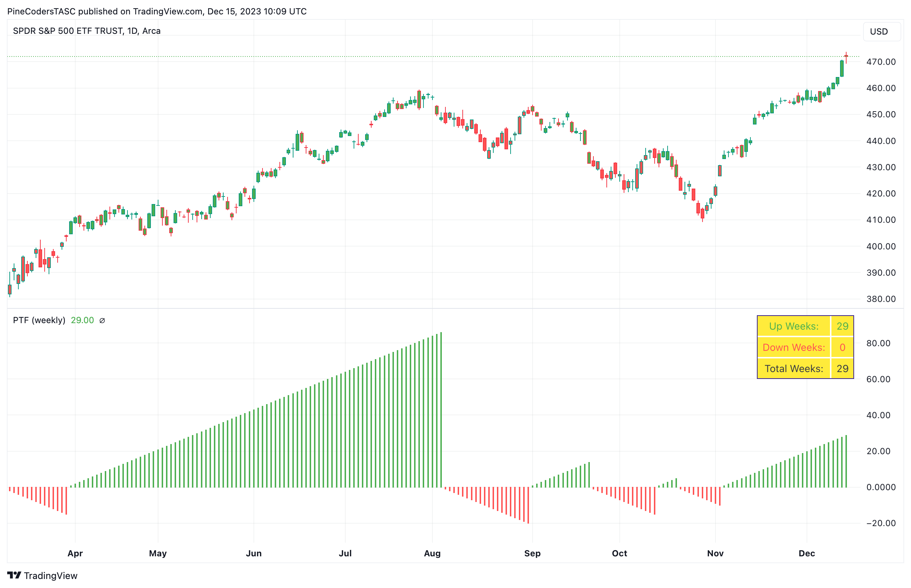This screenshot has width=911, height=588.
Task: Click the 60.00 indicator scale label
Action: point(878,379)
